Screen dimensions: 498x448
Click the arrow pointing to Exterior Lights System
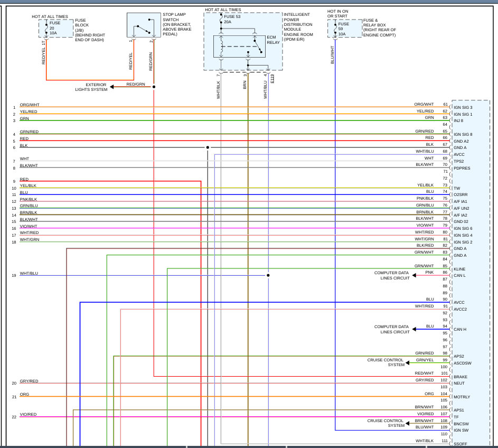113,87
